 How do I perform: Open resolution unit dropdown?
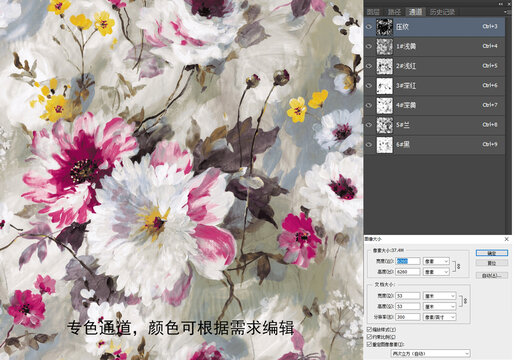tap(439, 317)
